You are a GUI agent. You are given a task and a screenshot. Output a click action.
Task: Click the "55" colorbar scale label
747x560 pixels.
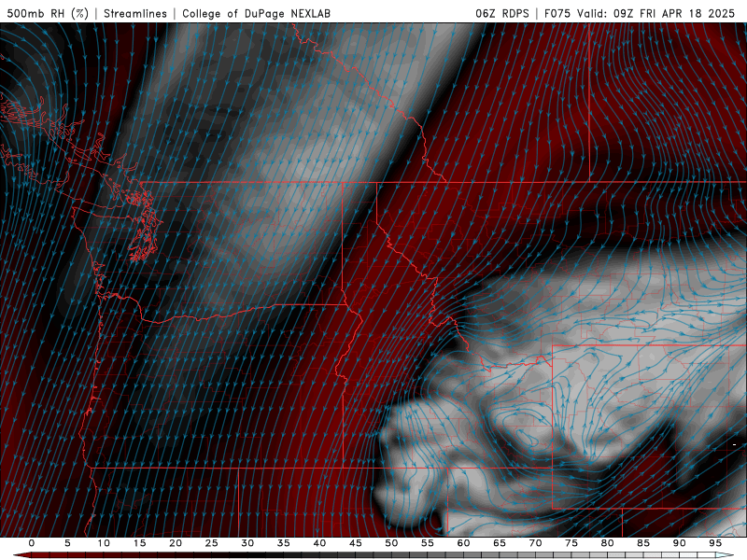pyautogui.click(x=428, y=543)
